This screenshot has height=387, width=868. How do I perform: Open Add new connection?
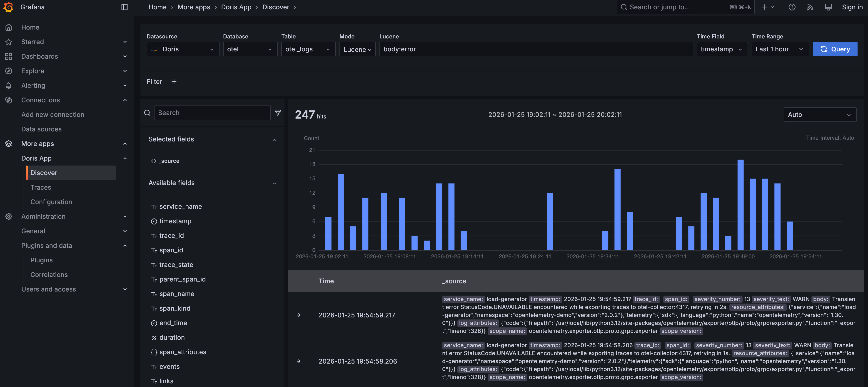point(52,115)
